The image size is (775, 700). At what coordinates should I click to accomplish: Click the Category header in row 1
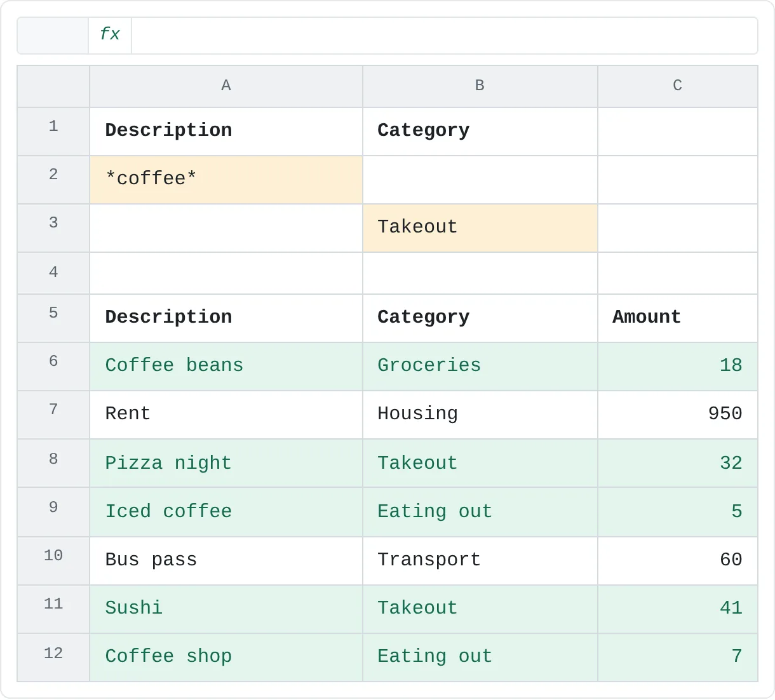click(x=480, y=131)
